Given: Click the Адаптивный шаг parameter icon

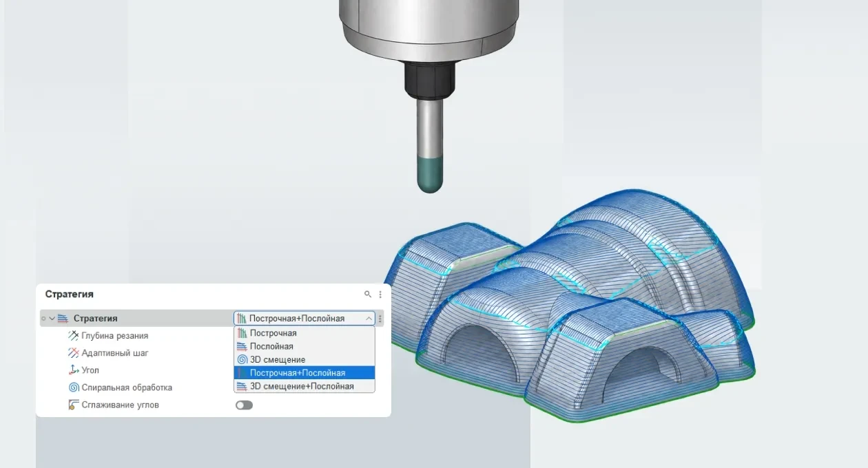Looking at the screenshot, I should click(x=74, y=353).
